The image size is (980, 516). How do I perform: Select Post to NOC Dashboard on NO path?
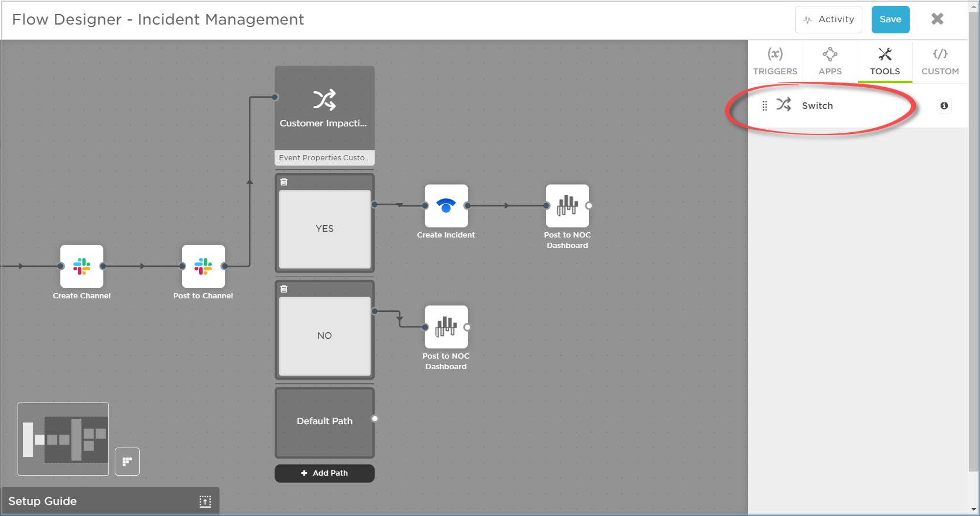[446, 327]
